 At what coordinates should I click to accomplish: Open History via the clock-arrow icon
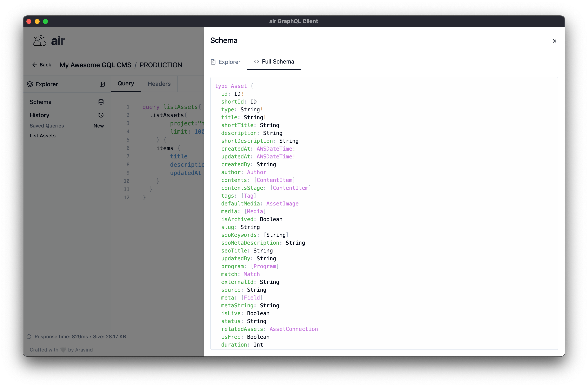(101, 115)
